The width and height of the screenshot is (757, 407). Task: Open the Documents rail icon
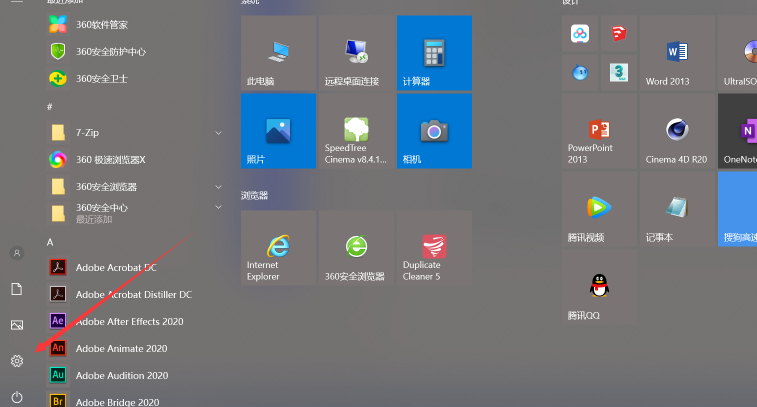point(17,289)
